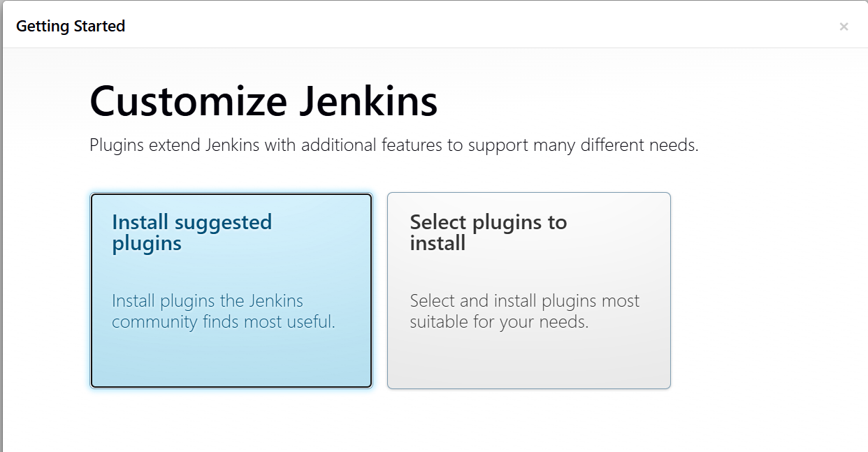Click the bold 'Select plugins to' heading text
Viewport: 868px width, 452px height.
coord(489,222)
